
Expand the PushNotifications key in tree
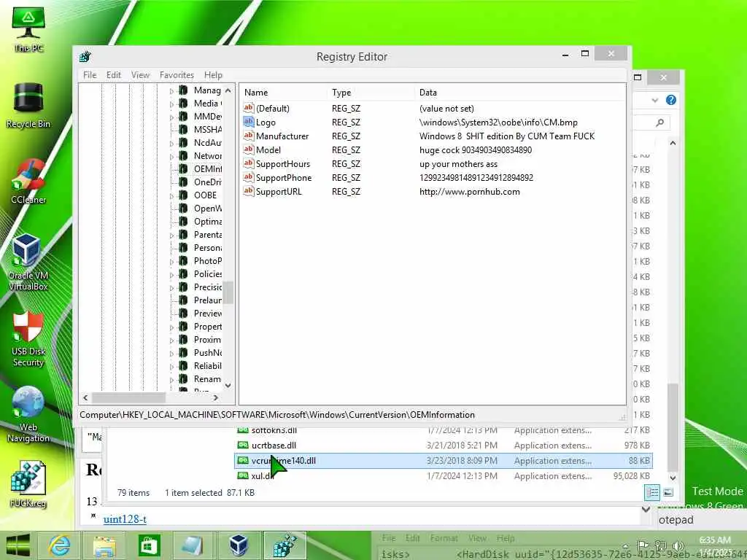coord(171,354)
